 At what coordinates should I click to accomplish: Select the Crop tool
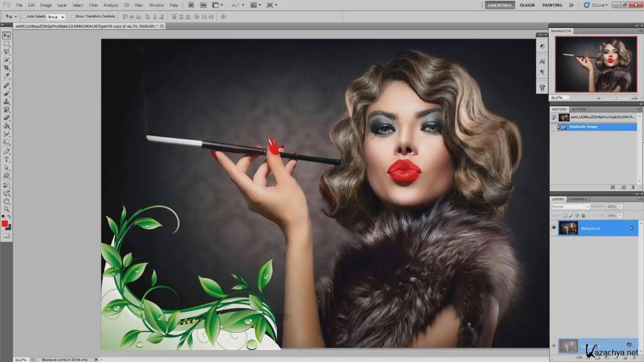pos(7,68)
